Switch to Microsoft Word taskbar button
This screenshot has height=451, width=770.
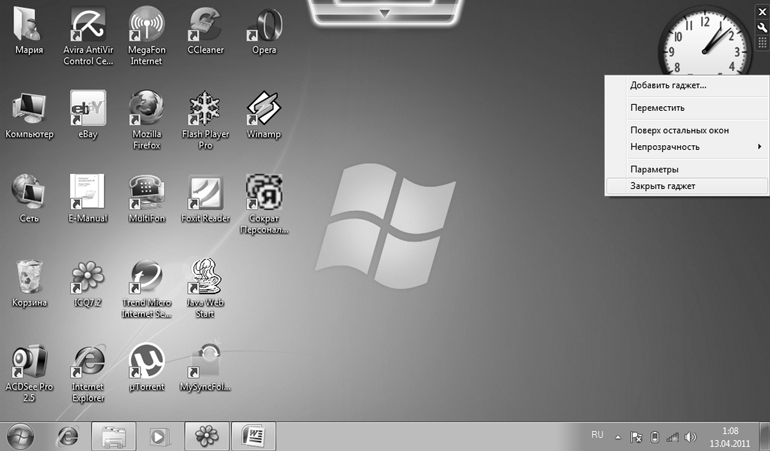[x=253, y=436]
